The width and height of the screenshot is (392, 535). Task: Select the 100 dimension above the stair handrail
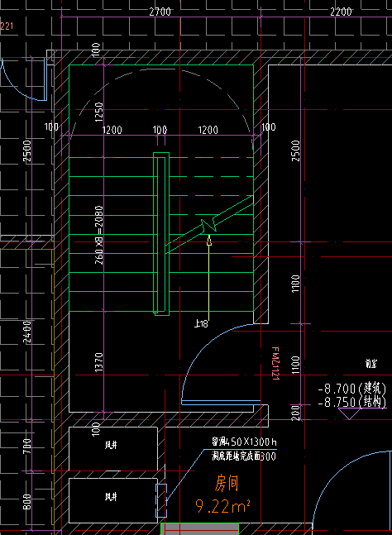point(160,130)
